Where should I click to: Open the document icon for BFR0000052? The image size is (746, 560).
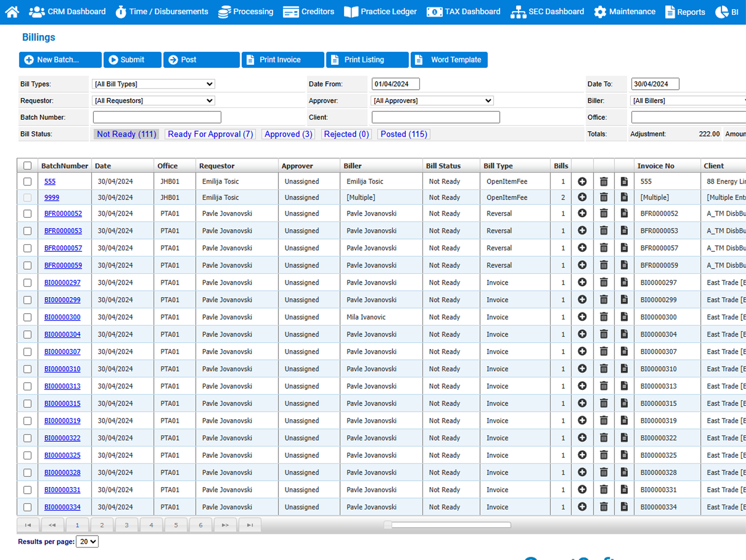(624, 214)
